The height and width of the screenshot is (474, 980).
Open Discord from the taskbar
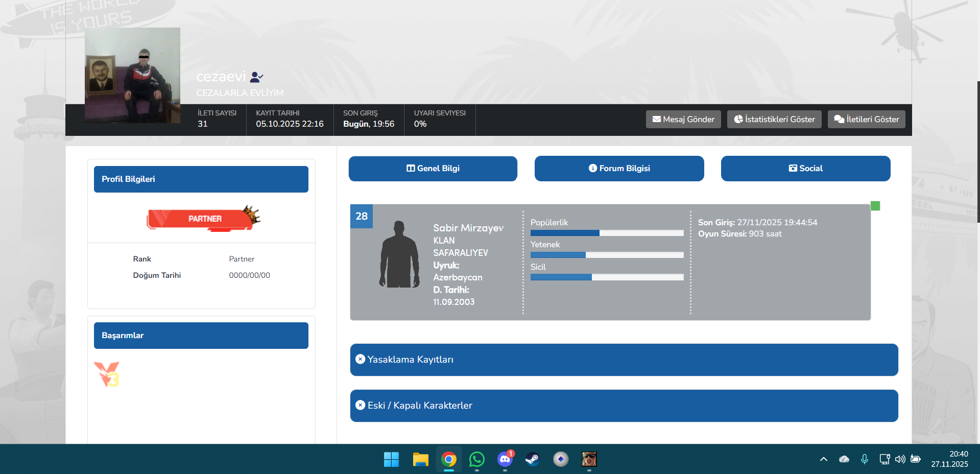pos(505,459)
